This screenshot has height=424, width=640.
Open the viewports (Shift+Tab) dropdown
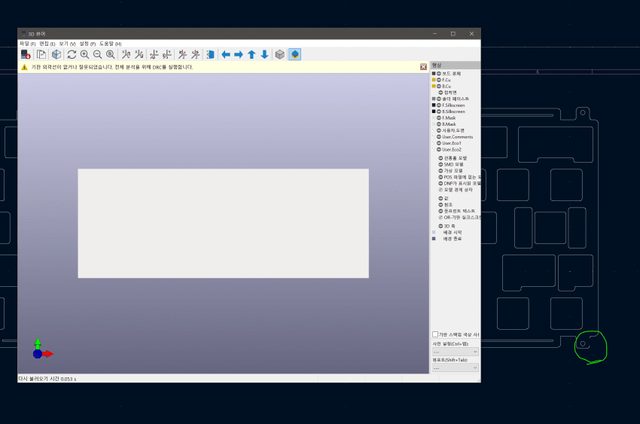click(x=455, y=368)
